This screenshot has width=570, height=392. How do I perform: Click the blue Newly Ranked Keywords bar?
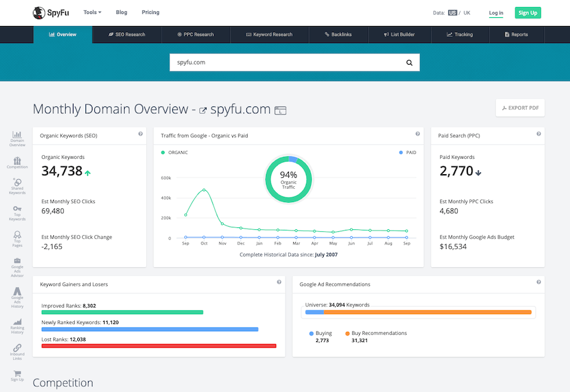(x=149, y=329)
